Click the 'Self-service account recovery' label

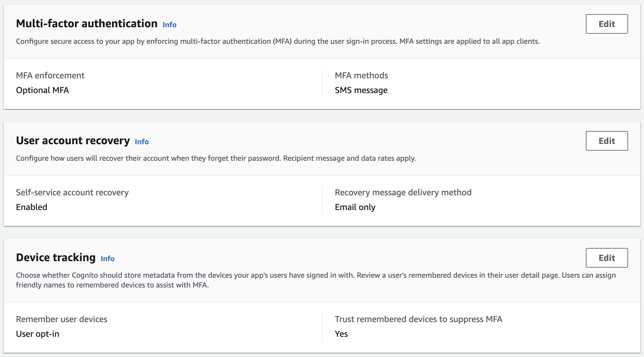pyautogui.click(x=72, y=192)
